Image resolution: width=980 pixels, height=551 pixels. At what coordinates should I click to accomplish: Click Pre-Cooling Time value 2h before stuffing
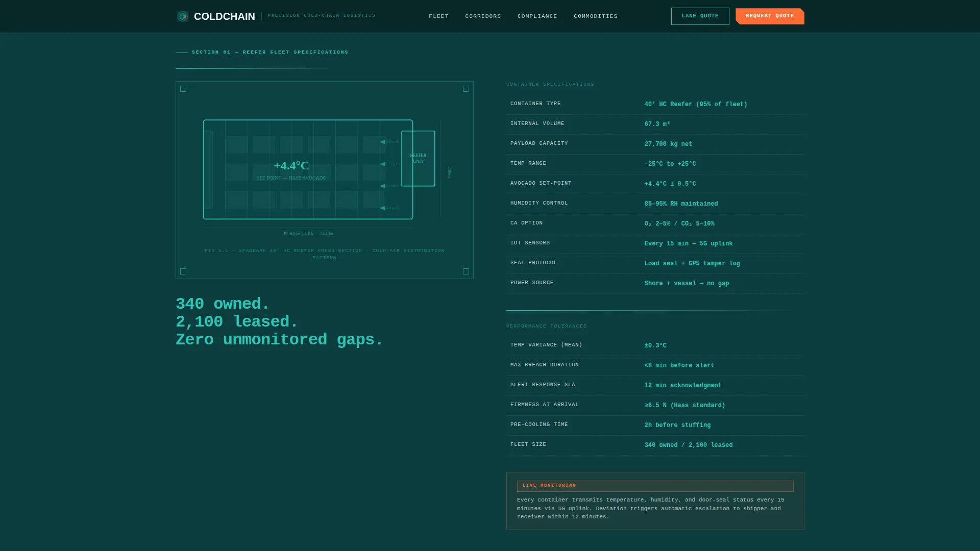pos(677,425)
